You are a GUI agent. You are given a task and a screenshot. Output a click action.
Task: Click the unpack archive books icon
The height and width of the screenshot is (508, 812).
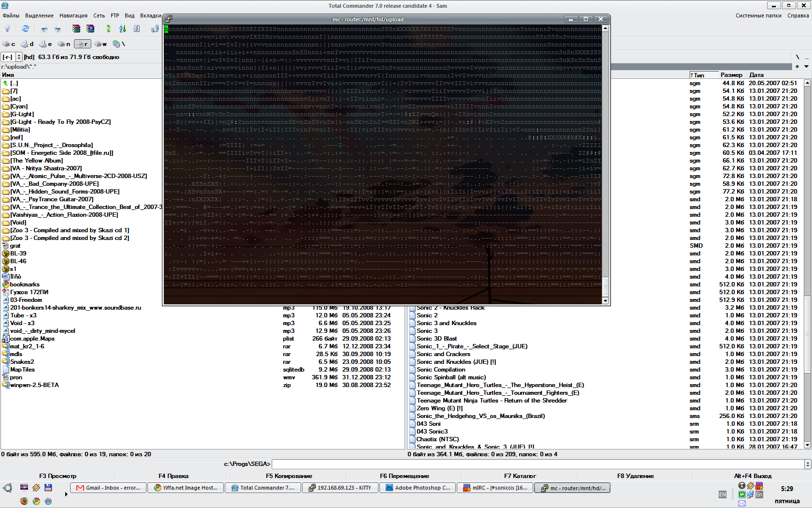[x=90, y=29]
